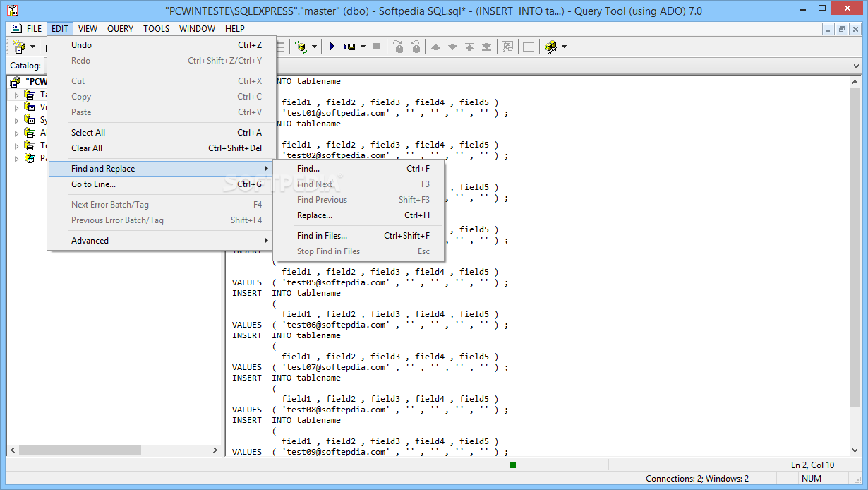Click 'Connections: 2; Windows: 2' status text
Screen dimensions: 868x490
coord(697,479)
